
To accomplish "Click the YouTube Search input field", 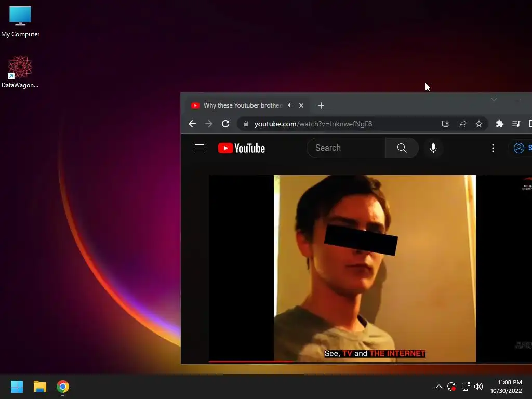I will pos(346,148).
